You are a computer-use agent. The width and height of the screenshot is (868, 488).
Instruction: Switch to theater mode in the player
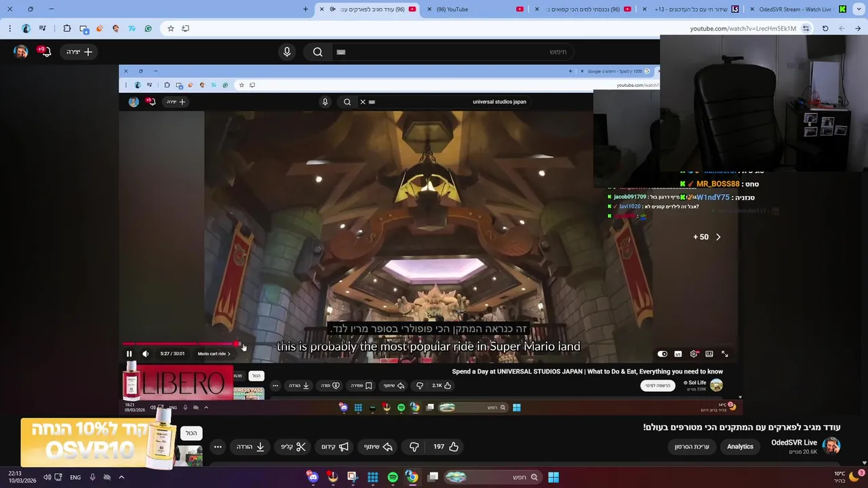[x=709, y=354]
